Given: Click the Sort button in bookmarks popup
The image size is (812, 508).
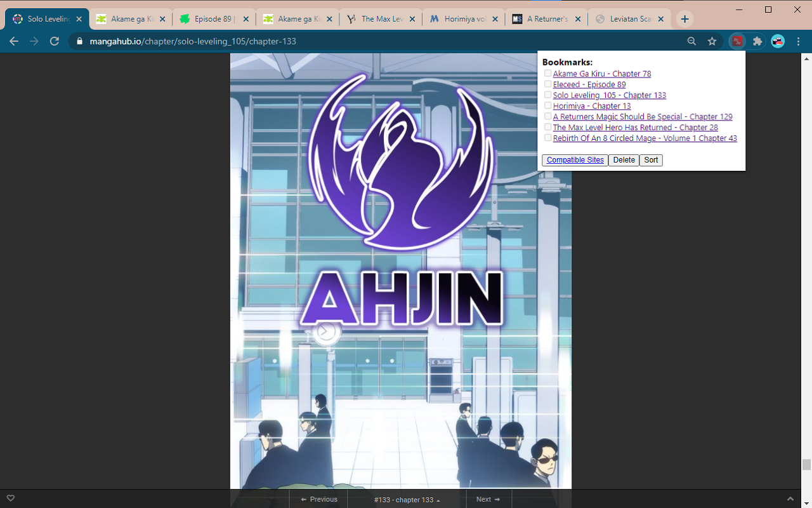Looking at the screenshot, I should pos(651,160).
